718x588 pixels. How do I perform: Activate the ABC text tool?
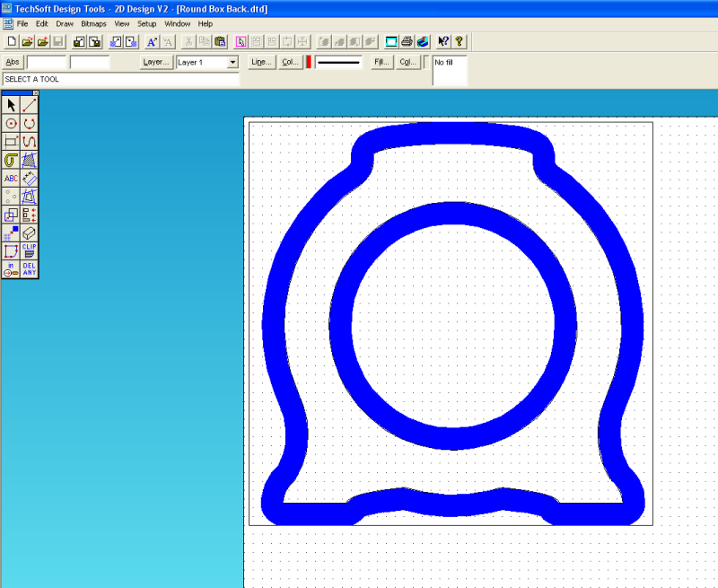click(x=11, y=178)
